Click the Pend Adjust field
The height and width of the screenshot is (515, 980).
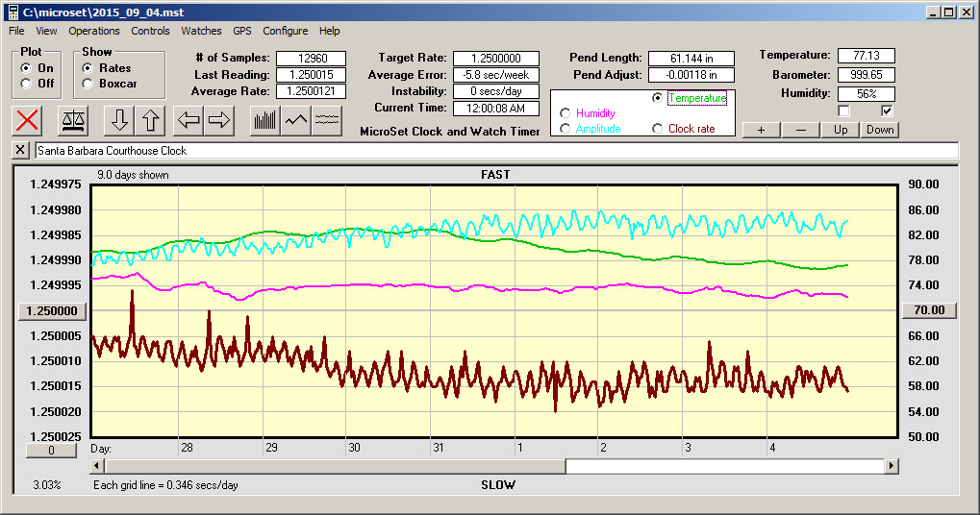(691, 75)
